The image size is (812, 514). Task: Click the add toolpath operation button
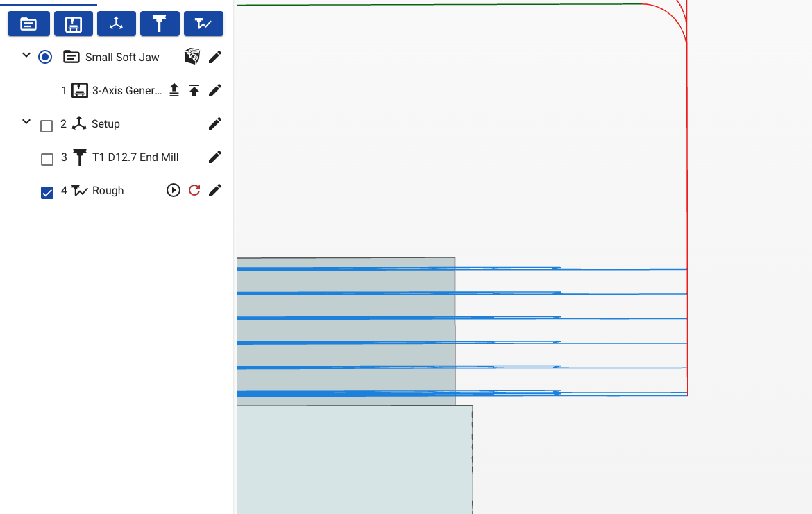[203, 24]
